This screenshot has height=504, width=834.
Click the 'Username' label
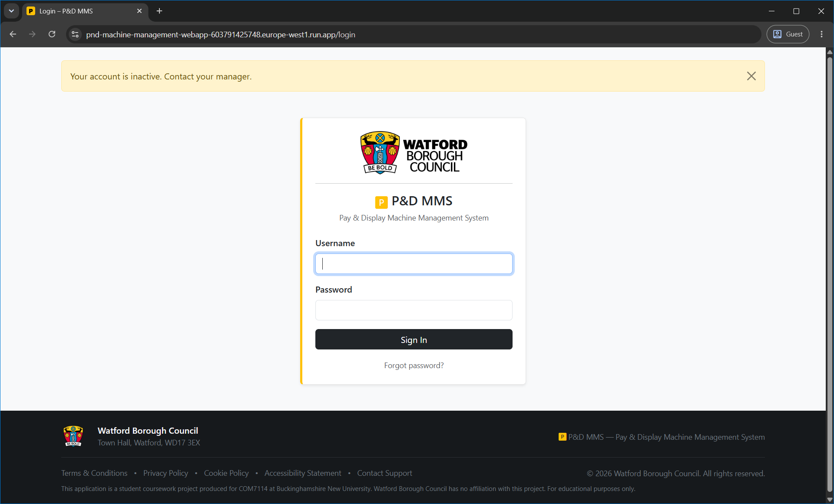pos(335,243)
